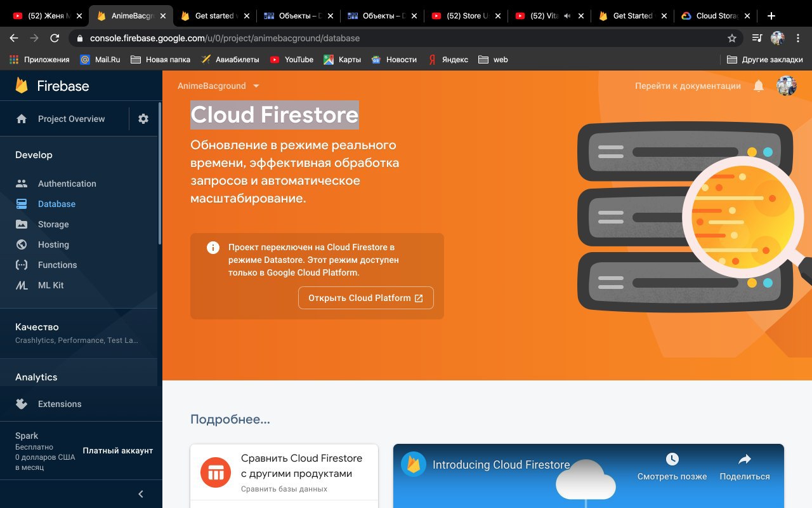
Task: Click the sidebar scrollbar
Action: pyautogui.click(x=160, y=175)
